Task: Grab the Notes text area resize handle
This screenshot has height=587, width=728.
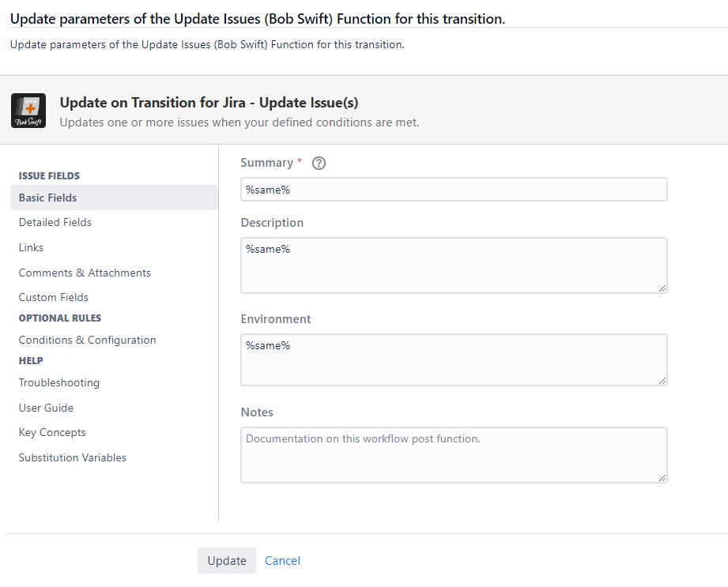Action: coord(662,478)
